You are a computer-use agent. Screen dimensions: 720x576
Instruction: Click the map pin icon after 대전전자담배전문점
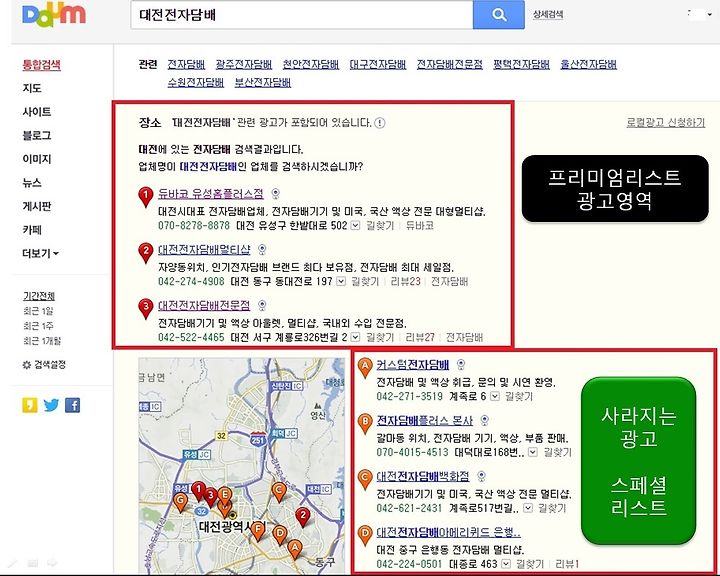pyautogui.click(x=262, y=305)
